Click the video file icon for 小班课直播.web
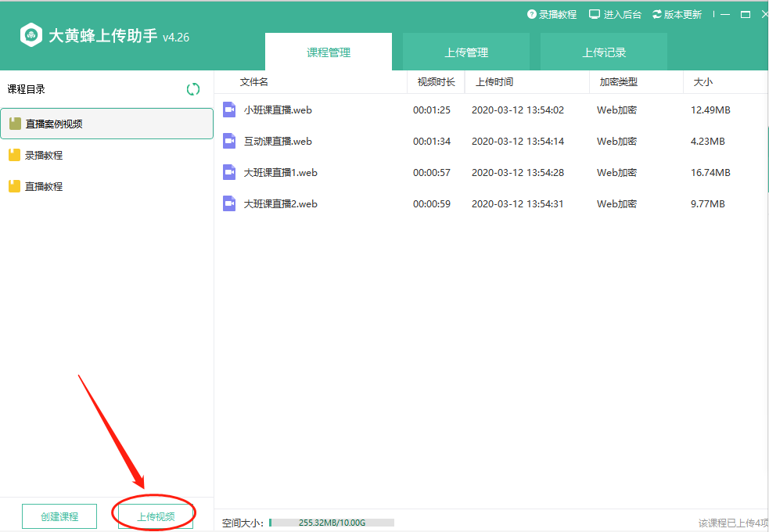This screenshot has width=769, height=532. point(229,110)
